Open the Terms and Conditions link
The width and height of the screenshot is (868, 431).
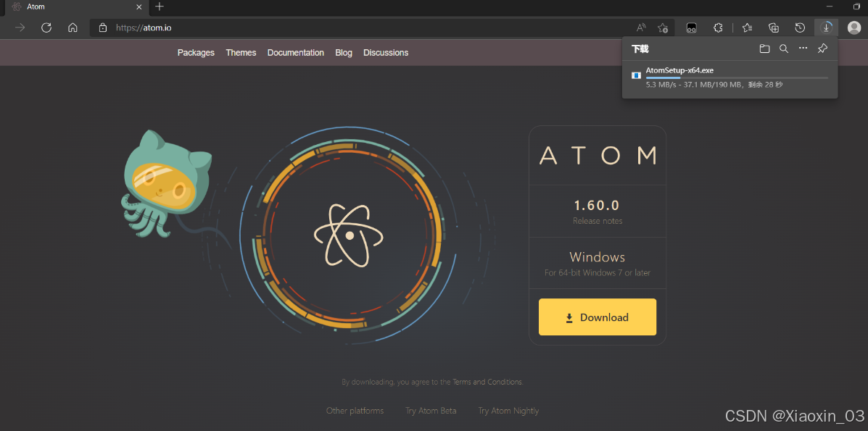487,382
